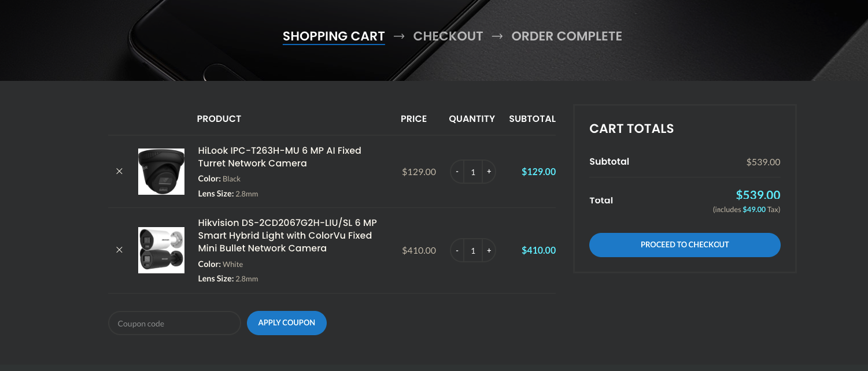Remove the Hikvision bullet camera from cart
The image size is (868, 371).
(x=119, y=250)
